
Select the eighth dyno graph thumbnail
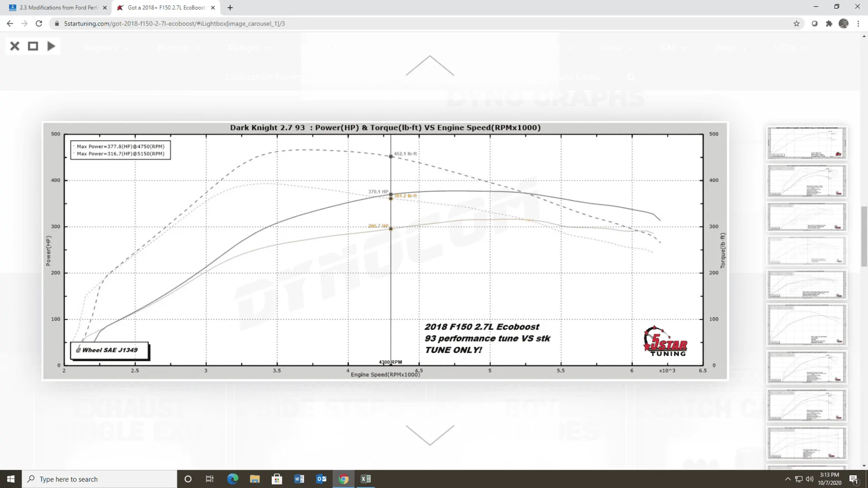pyautogui.click(x=806, y=405)
